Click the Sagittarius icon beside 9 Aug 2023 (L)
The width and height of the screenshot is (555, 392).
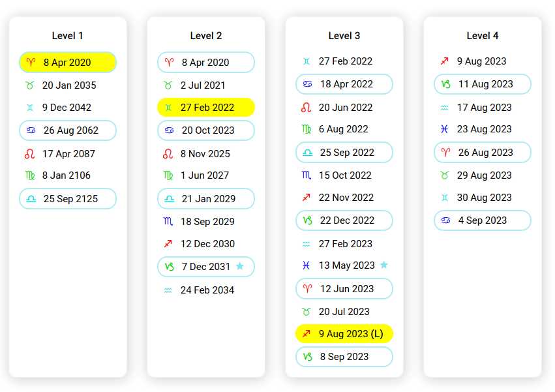pos(306,334)
